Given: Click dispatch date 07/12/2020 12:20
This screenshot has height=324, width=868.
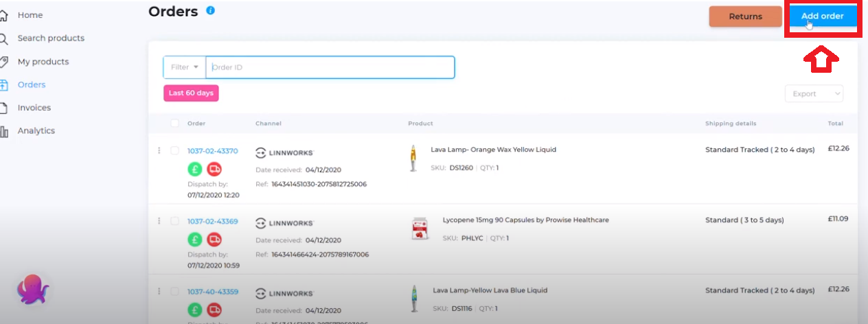Looking at the screenshot, I should coord(214,195).
